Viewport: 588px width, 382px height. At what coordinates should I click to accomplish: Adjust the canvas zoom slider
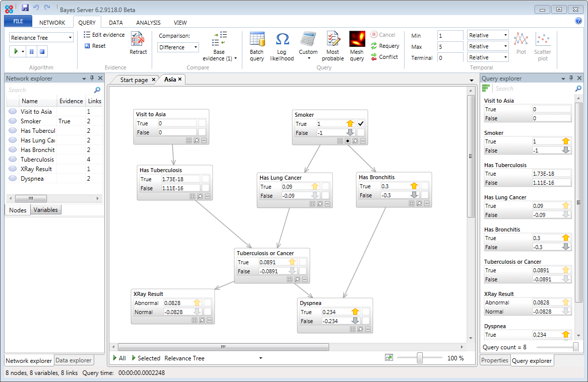point(419,358)
